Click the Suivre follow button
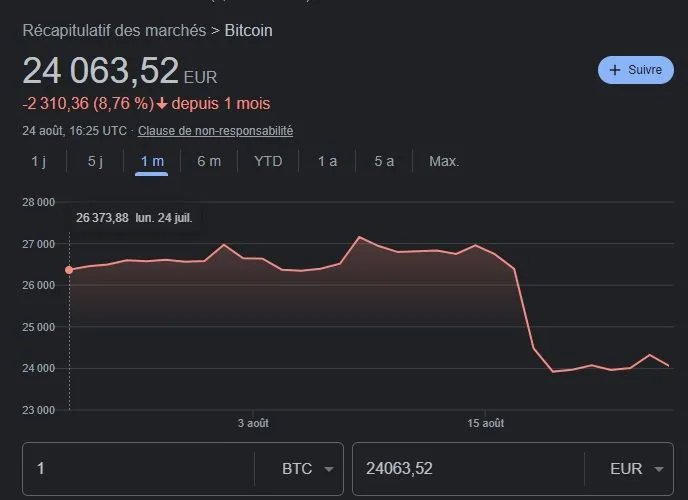The height and width of the screenshot is (500, 688). coord(635,70)
